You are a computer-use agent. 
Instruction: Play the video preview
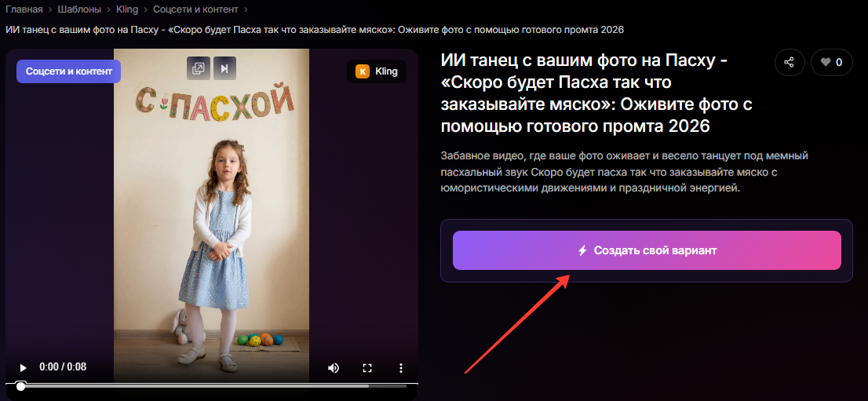point(23,368)
